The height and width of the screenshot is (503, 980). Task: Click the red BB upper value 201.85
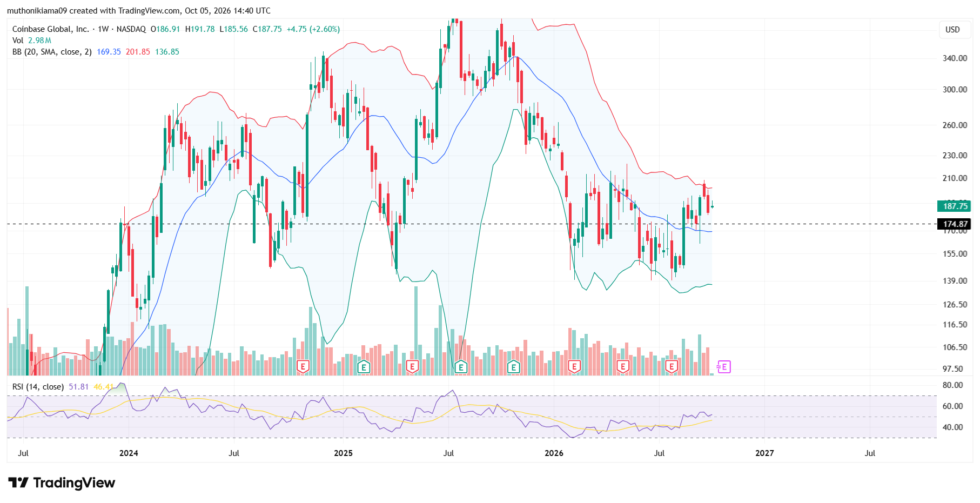(138, 52)
